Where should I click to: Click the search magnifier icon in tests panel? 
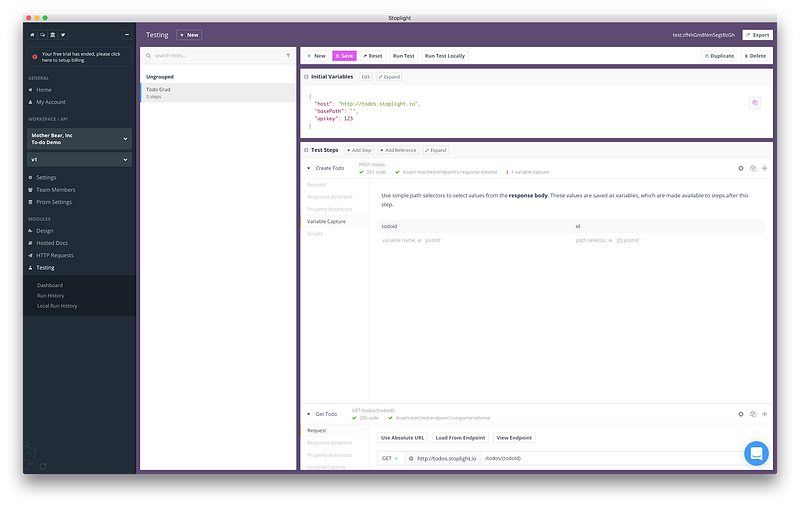click(x=148, y=56)
